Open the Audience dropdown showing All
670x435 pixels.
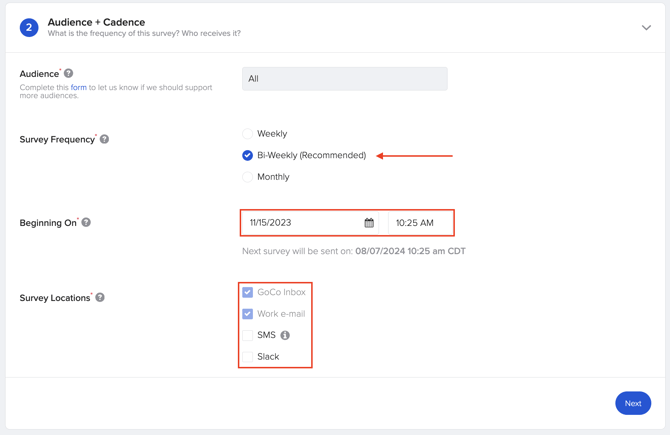click(x=344, y=79)
